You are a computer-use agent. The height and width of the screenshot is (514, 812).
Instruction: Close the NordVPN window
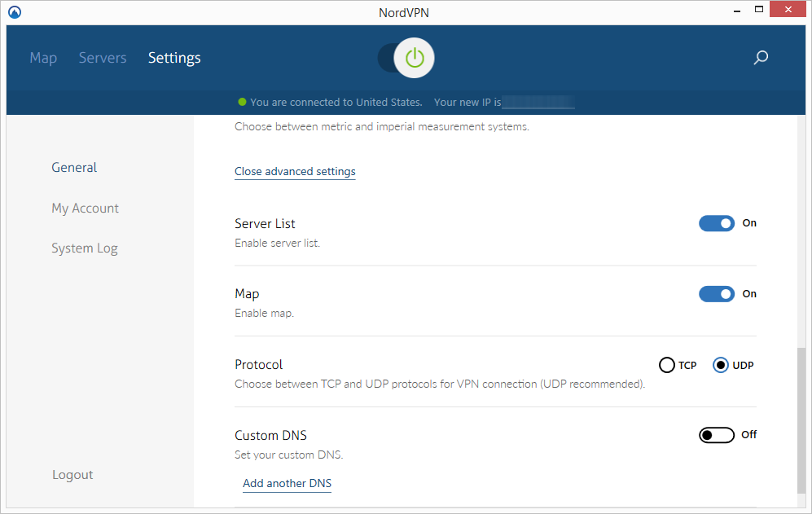(788, 9)
